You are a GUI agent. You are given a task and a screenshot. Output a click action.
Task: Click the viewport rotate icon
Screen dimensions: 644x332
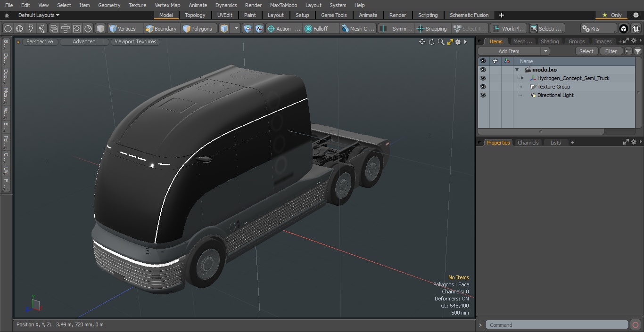(431, 42)
